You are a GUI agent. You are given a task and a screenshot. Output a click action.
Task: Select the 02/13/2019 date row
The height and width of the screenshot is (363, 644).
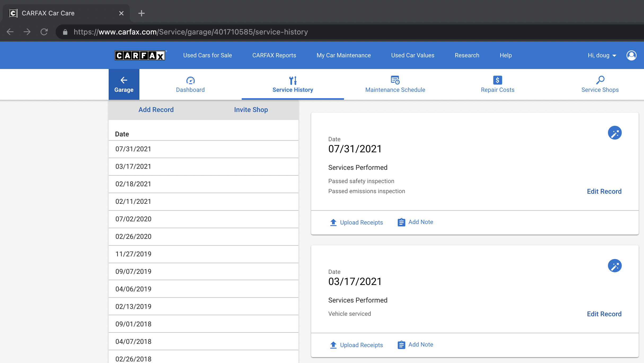pyautogui.click(x=204, y=306)
